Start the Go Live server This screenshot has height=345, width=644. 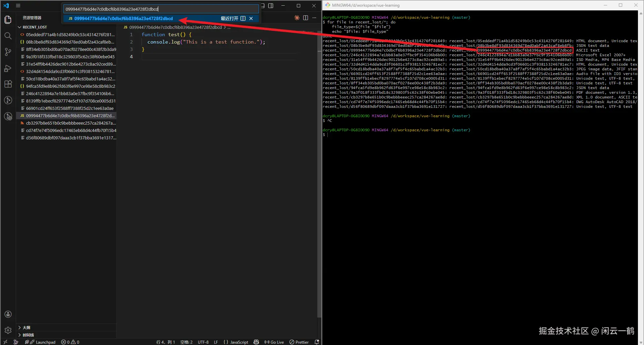coord(274,342)
